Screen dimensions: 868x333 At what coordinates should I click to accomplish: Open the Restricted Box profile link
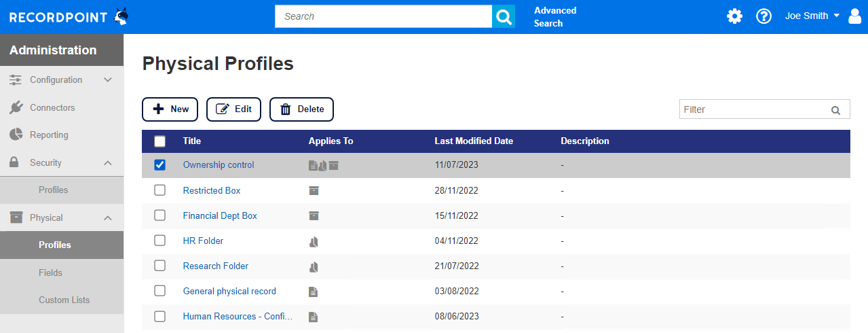tap(212, 190)
